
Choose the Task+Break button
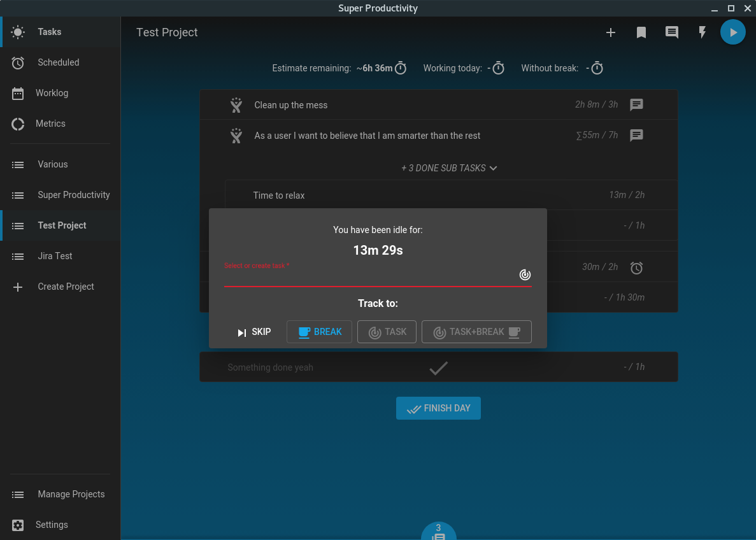click(x=476, y=332)
